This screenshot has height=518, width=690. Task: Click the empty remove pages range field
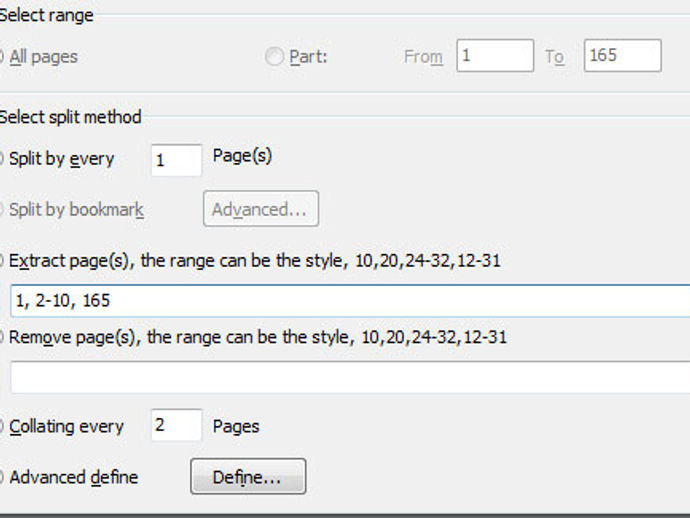tap(350, 377)
